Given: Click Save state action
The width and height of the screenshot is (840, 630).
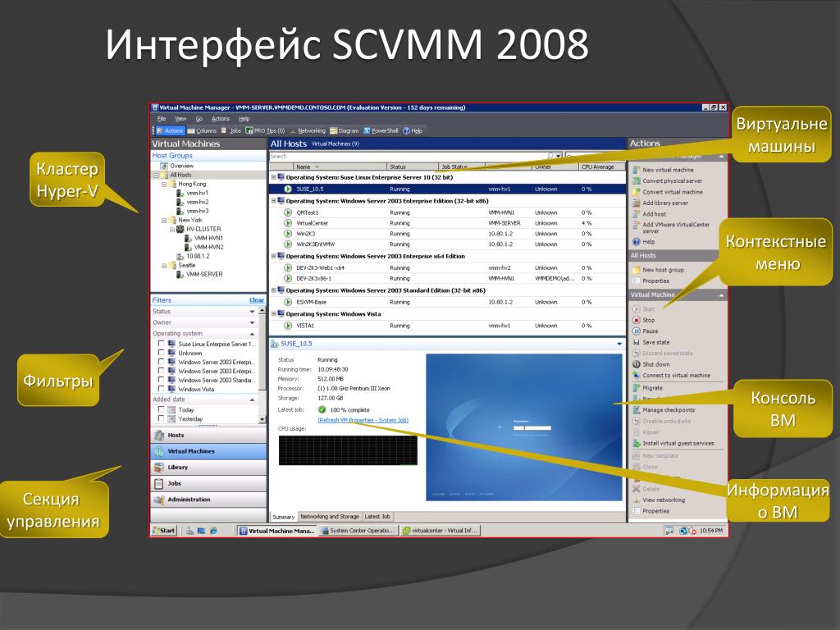Looking at the screenshot, I should pyautogui.click(x=651, y=342).
